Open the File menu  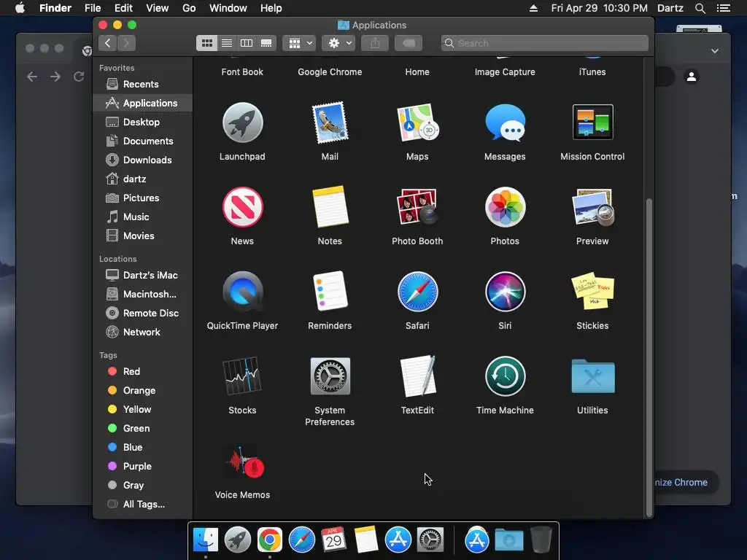pos(93,8)
